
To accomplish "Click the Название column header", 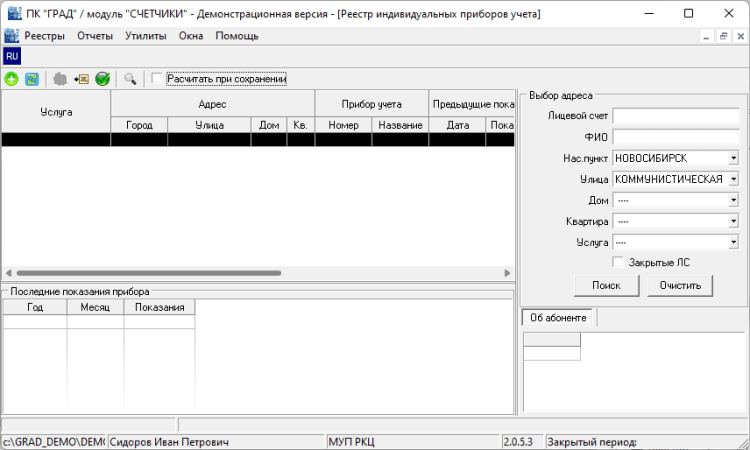I will pos(400,125).
